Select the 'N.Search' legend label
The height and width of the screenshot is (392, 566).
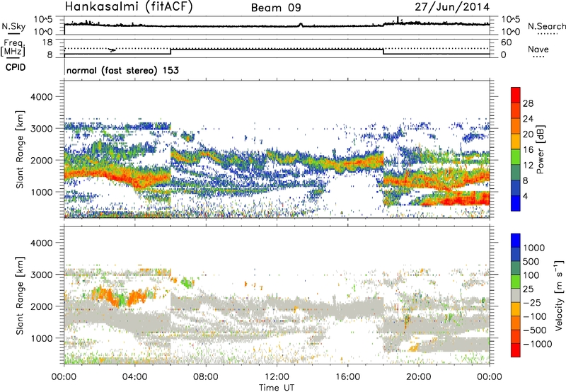(547, 26)
